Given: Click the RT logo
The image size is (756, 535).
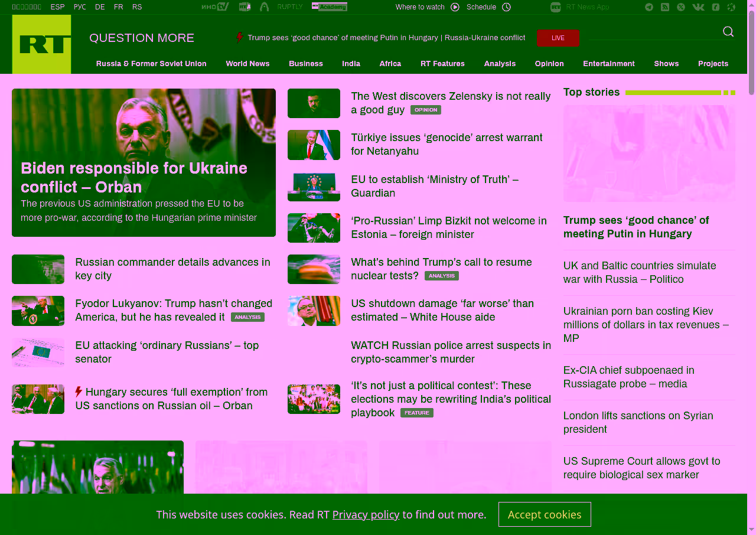Looking at the screenshot, I should click(x=41, y=44).
